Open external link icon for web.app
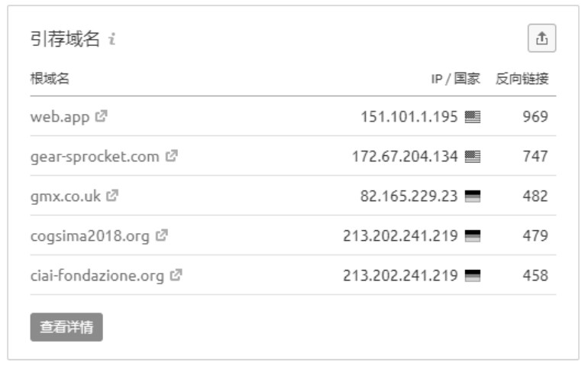Viewport: 588px width, 367px height. pyautogui.click(x=102, y=116)
